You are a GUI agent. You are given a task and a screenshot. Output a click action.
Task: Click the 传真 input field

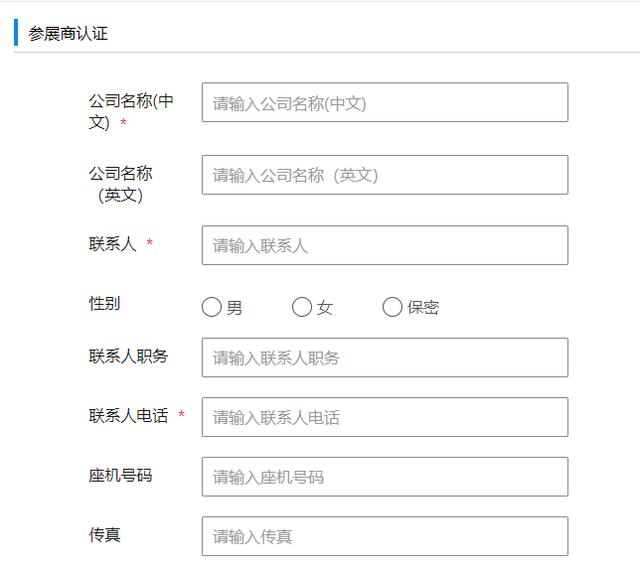385,536
